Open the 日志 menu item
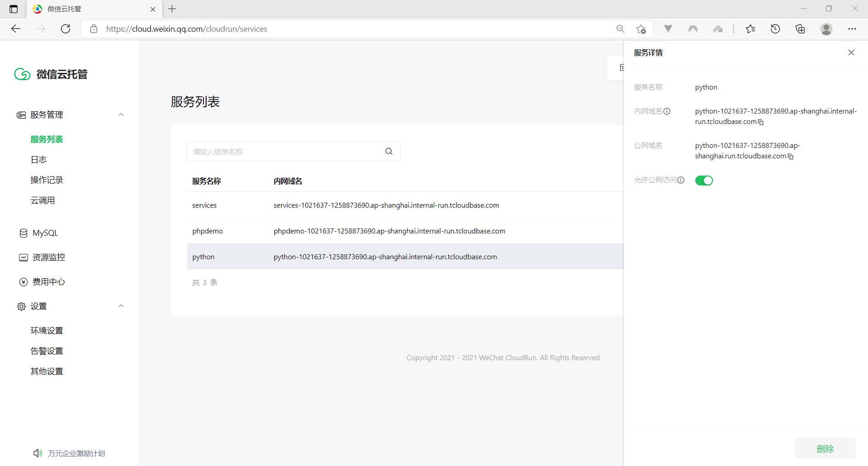 coord(39,160)
